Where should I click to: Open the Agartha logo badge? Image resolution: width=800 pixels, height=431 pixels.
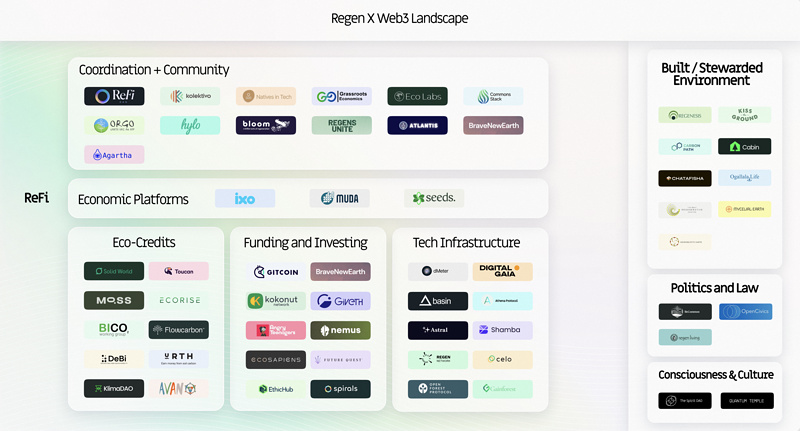[x=114, y=155]
